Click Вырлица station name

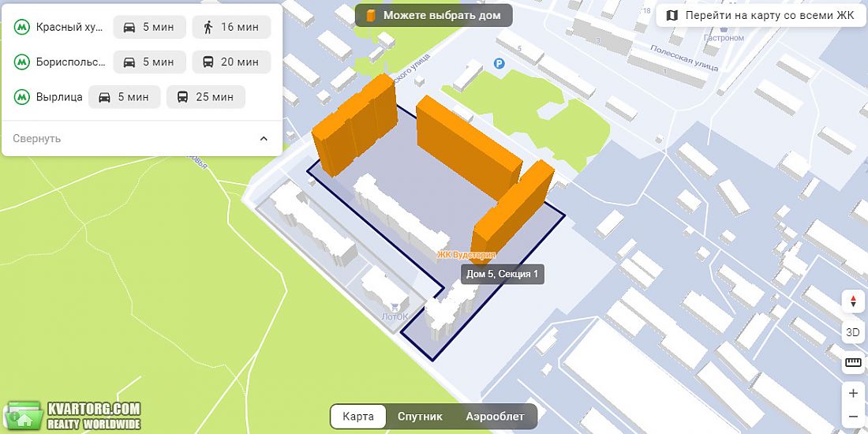coord(59,97)
